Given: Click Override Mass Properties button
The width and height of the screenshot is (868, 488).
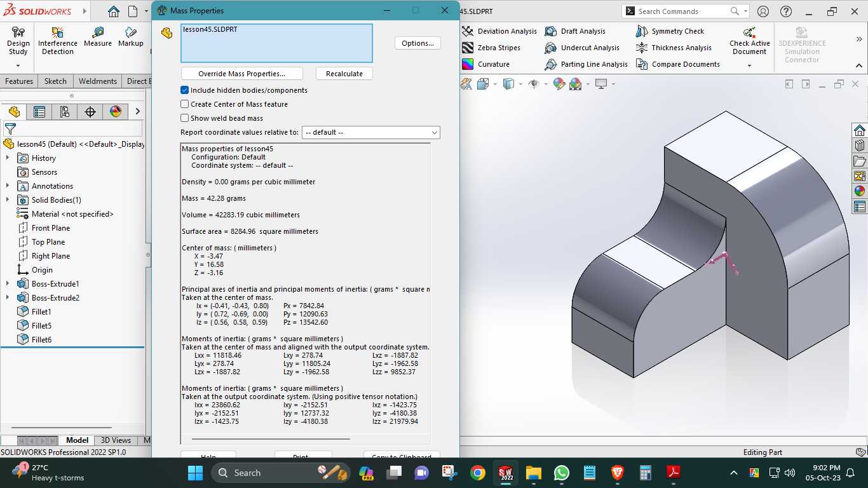Looking at the screenshot, I should tap(242, 74).
